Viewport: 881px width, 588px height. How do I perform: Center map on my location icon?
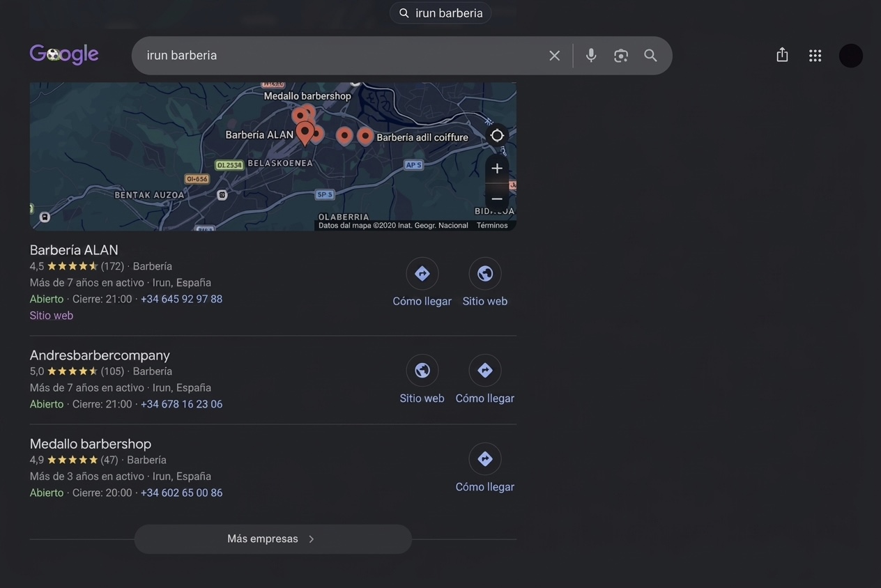(x=497, y=136)
